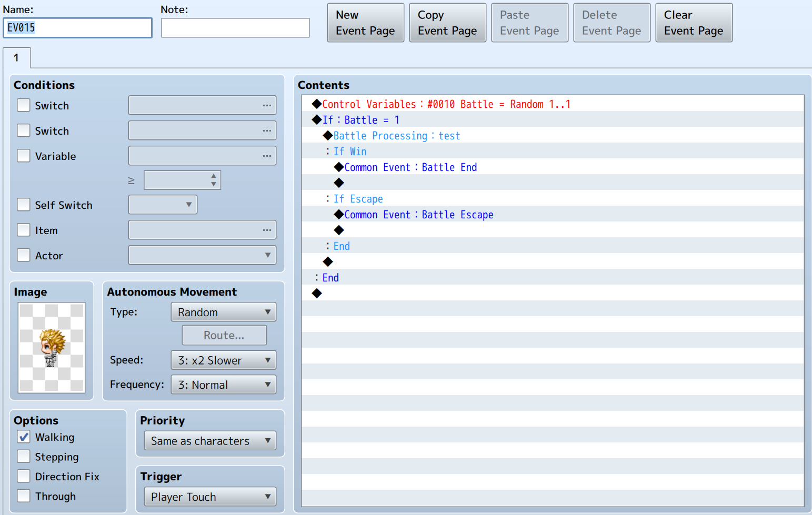Select the If Escape branch line
Viewport: 812px width, 515px height.
click(553, 198)
